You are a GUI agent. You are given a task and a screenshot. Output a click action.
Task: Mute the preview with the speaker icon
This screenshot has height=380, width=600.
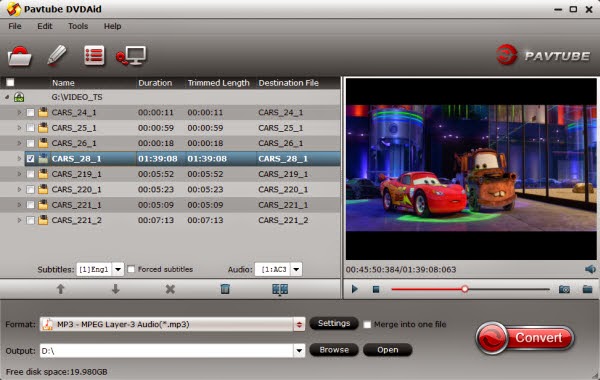[590, 269]
